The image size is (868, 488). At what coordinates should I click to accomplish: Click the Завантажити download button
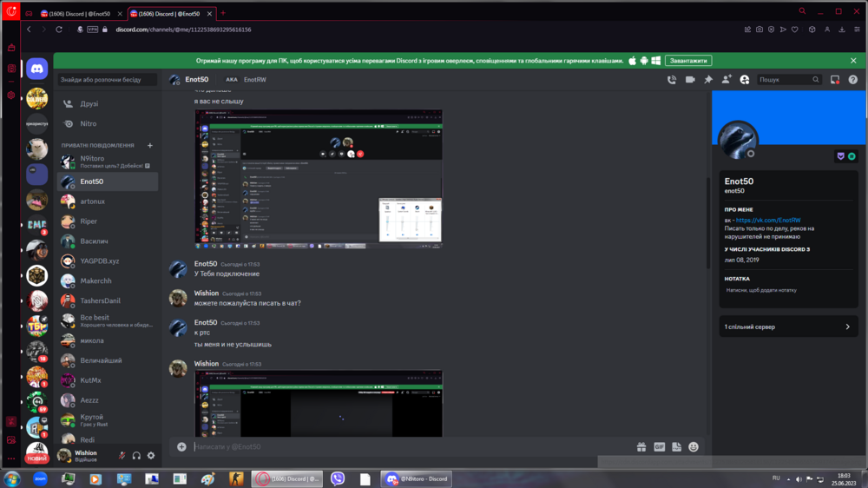pos(688,61)
